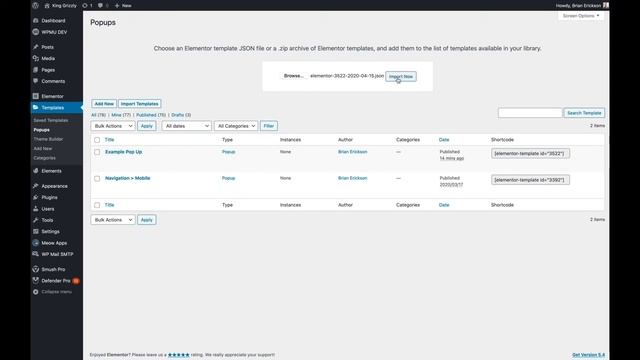Click the Filter button
Screen dimensions: 640x360
(x=269, y=126)
